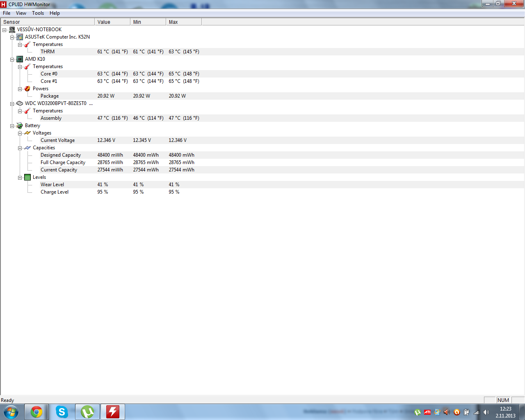Collapse the AMD K10 node
Screen dimensions: 525x420
[12, 59]
